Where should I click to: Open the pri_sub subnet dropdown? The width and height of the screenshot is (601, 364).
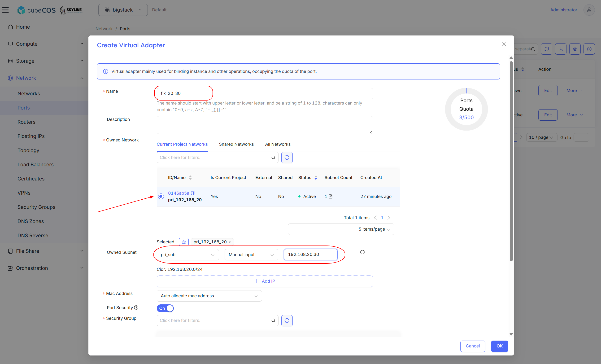click(x=187, y=254)
